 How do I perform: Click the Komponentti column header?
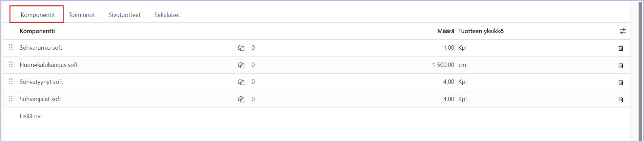point(37,31)
